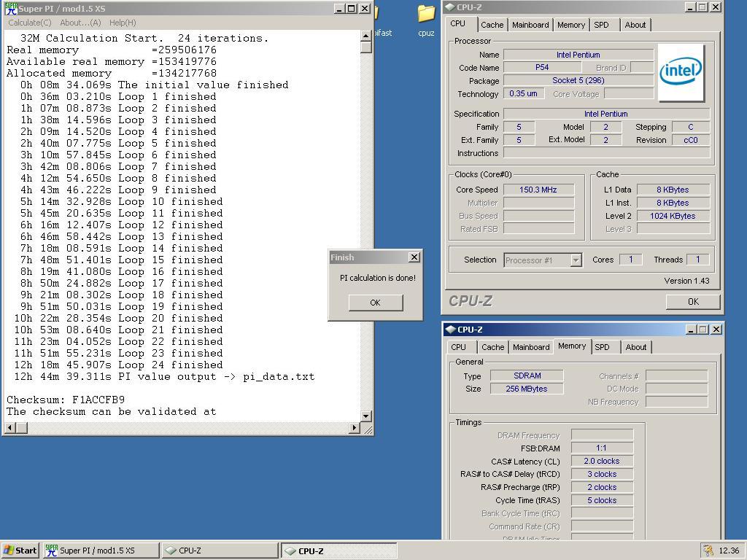The height and width of the screenshot is (560, 747).
Task: Click the system tray icon beside the clock
Action: (708, 550)
